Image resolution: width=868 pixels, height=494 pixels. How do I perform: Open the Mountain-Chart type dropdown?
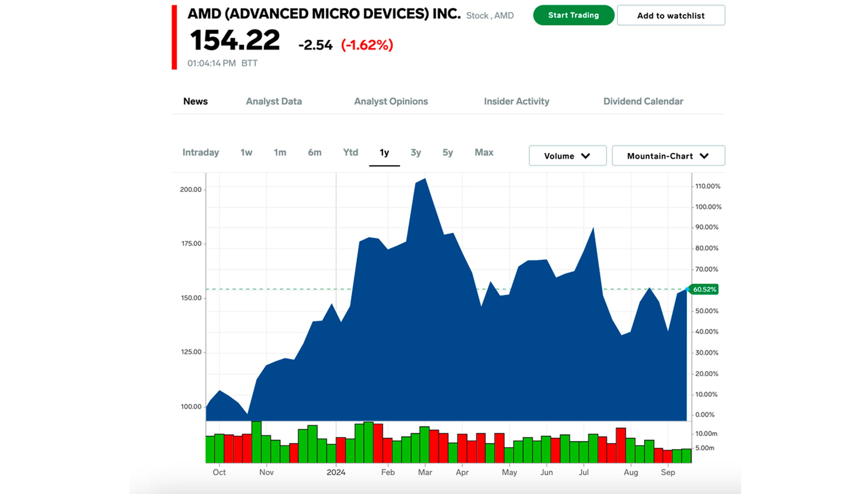(668, 156)
